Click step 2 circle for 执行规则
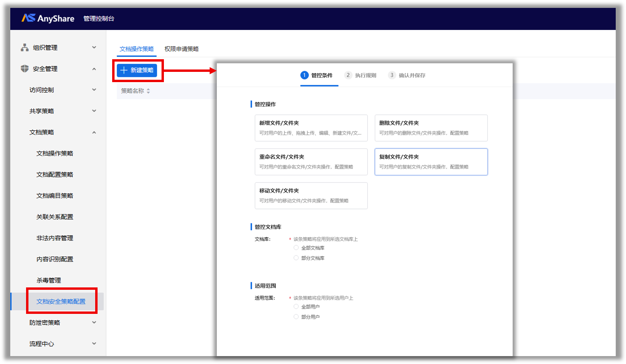 click(348, 75)
